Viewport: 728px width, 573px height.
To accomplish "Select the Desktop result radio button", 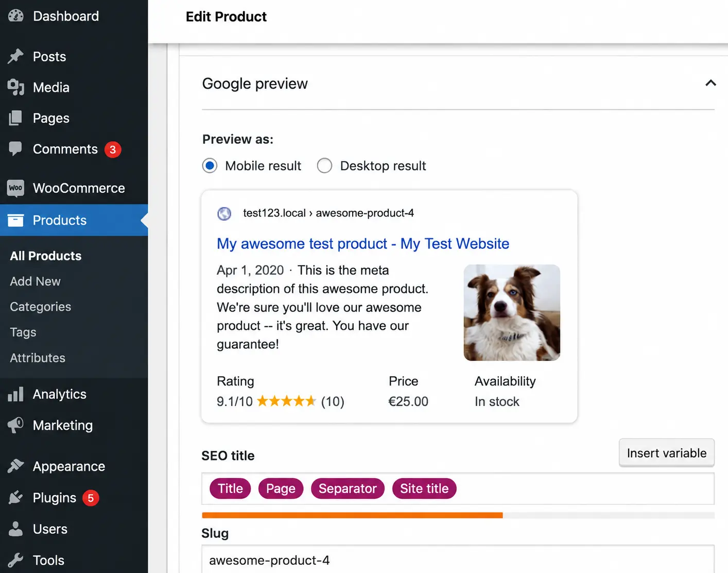I will (x=324, y=166).
